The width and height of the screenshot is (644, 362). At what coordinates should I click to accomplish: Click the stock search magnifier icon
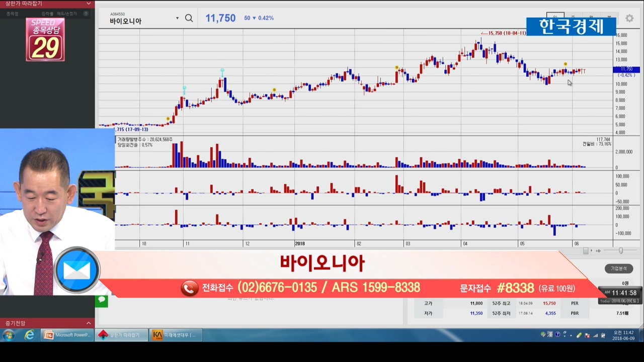click(189, 18)
